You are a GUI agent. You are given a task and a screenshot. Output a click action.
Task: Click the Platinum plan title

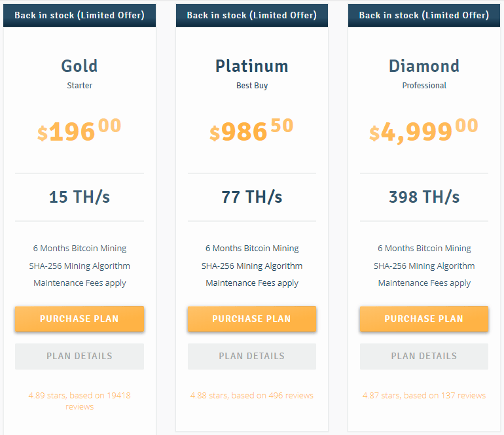(251, 66)
